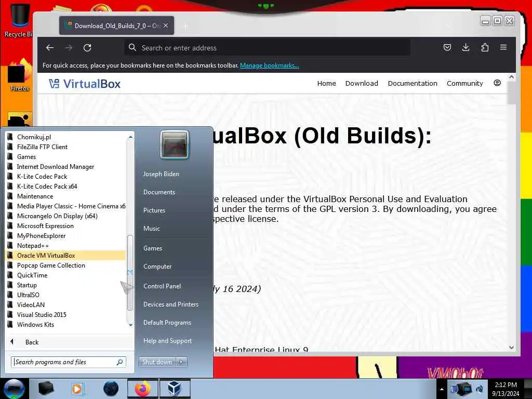Open the account icon on VirtualBox site
The width and height of the screenshot is (532, 399).
coord(497,83)
